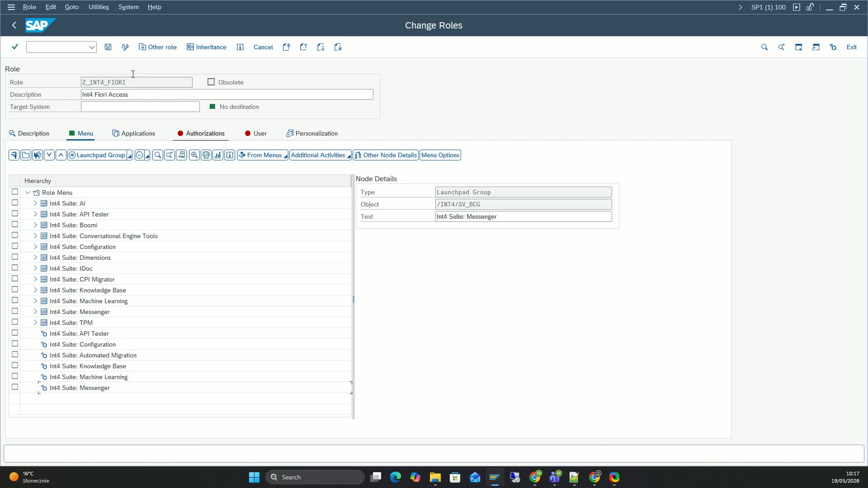Tick the checkbox for Int4 Suite: Dimensions
The width and height of the screenshot is (868, 488).
15,257
